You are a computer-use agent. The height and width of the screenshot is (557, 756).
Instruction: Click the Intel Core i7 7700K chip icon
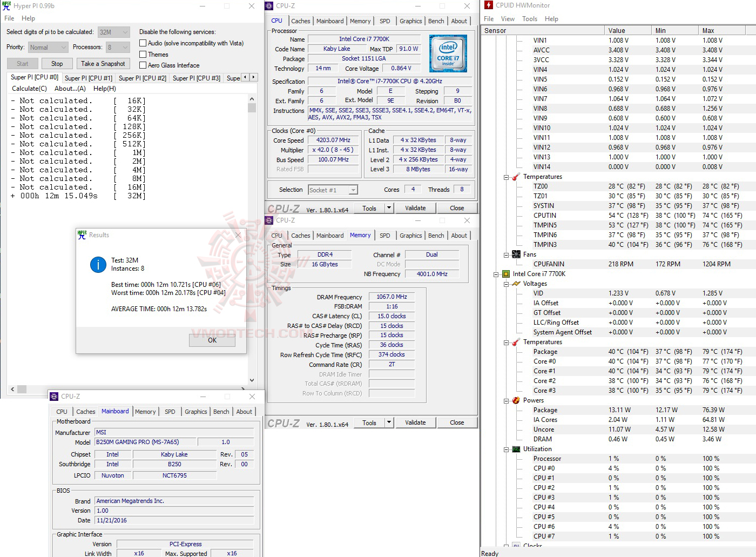pyautogui.click(x=505, y=274)
